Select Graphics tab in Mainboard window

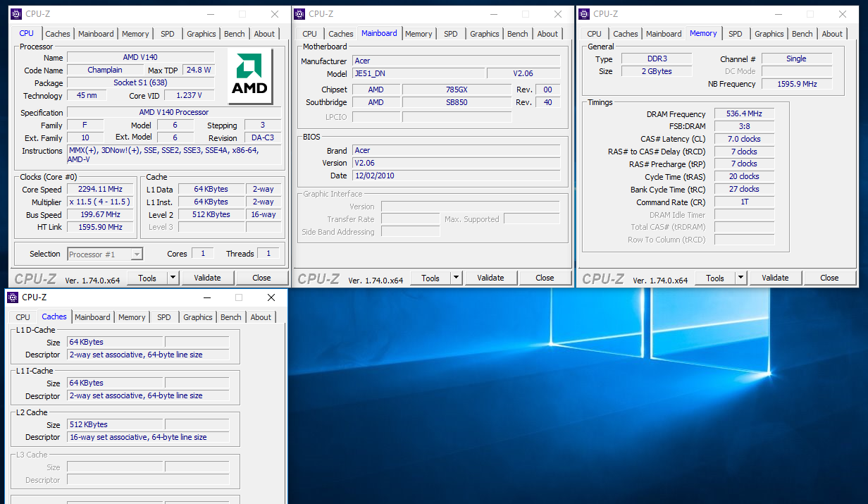click(485, 34)
